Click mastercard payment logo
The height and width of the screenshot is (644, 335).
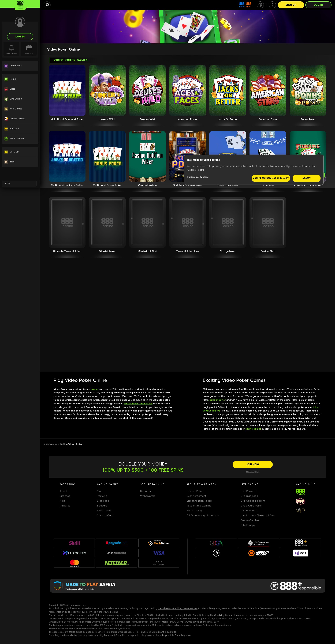[x=74, y=563]
